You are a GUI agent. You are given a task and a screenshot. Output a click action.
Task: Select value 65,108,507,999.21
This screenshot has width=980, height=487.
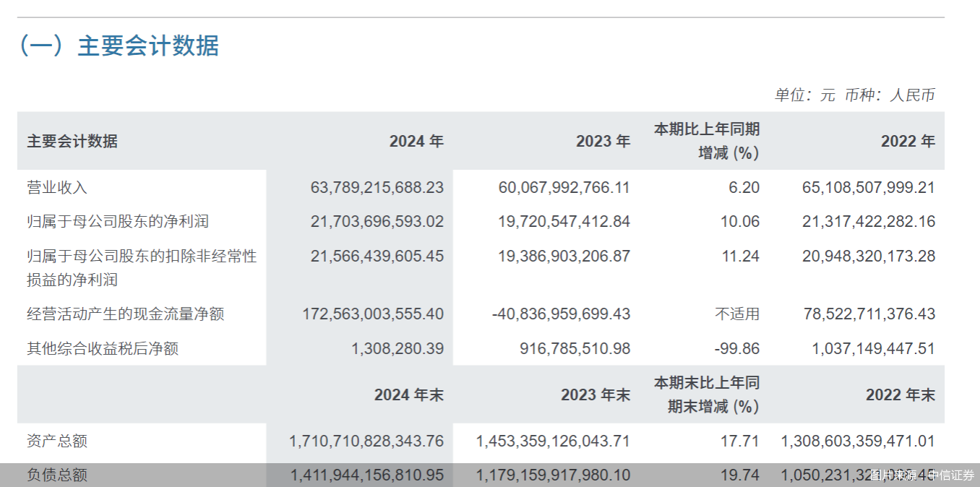(868, 187)
